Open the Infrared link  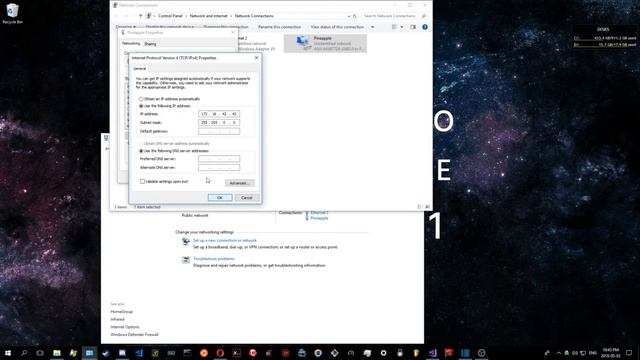[118, 320]
